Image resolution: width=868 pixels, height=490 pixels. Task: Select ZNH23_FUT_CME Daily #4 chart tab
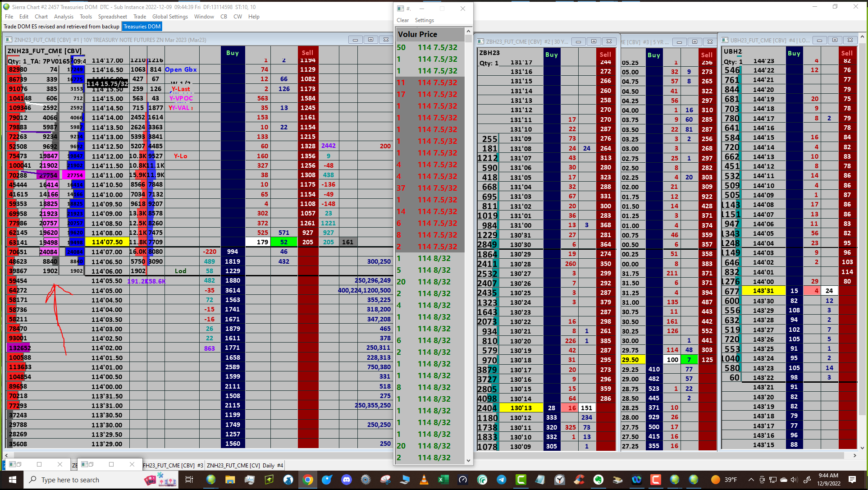click(x=245, y=465)
